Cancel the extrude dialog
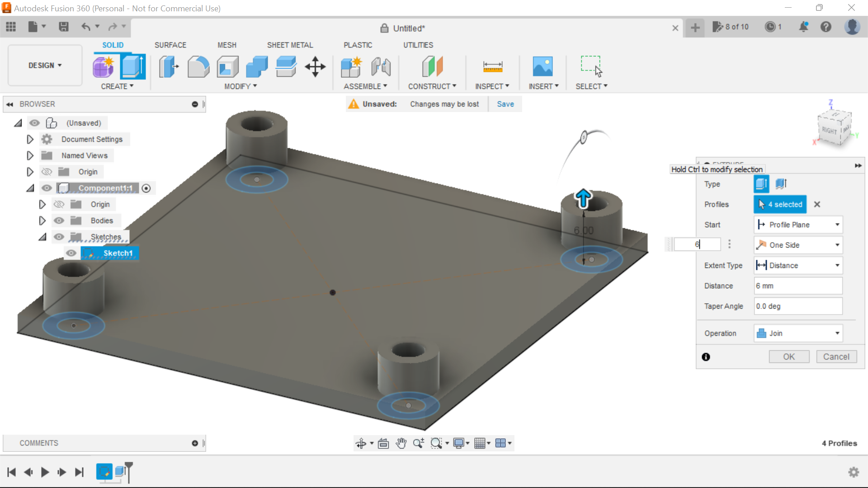The image size is (868, 488). pos(836,357)
